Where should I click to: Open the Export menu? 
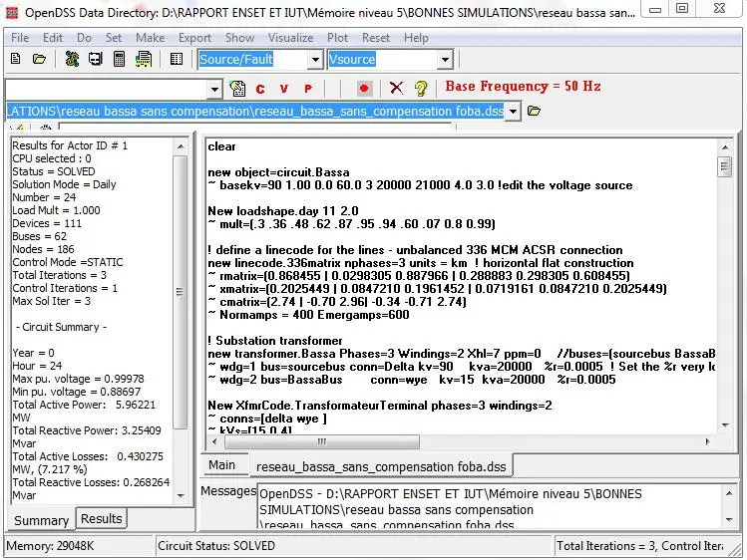194,38
